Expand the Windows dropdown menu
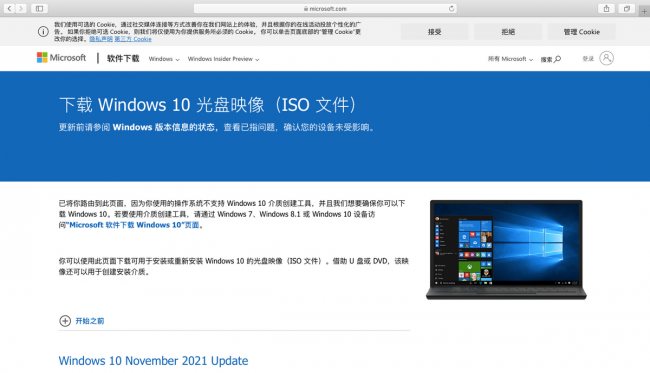The height and width of the screenshot is (373, 650). click(164, 59)
